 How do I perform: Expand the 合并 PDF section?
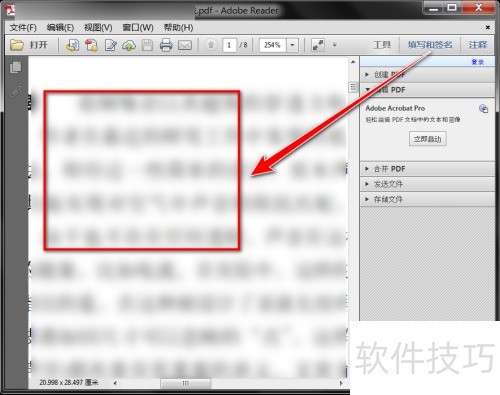tap(428, 169)
